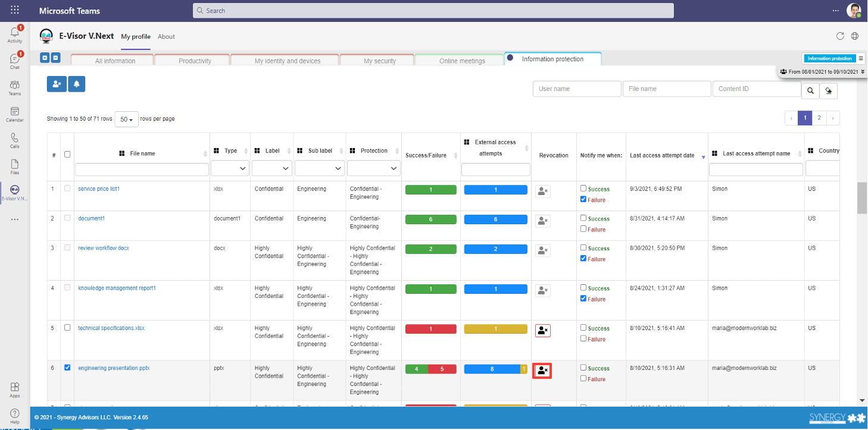This screenshot has height=430, width=868.
Task: Open the Teams app launcher grid
Action: click(15, 11)
